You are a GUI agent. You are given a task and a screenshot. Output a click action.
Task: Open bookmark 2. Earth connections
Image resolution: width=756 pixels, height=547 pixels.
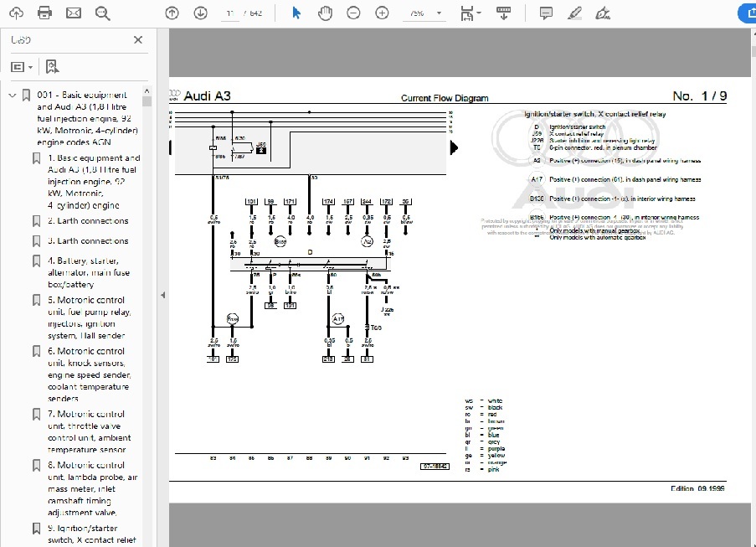click(x=88, y=221)
